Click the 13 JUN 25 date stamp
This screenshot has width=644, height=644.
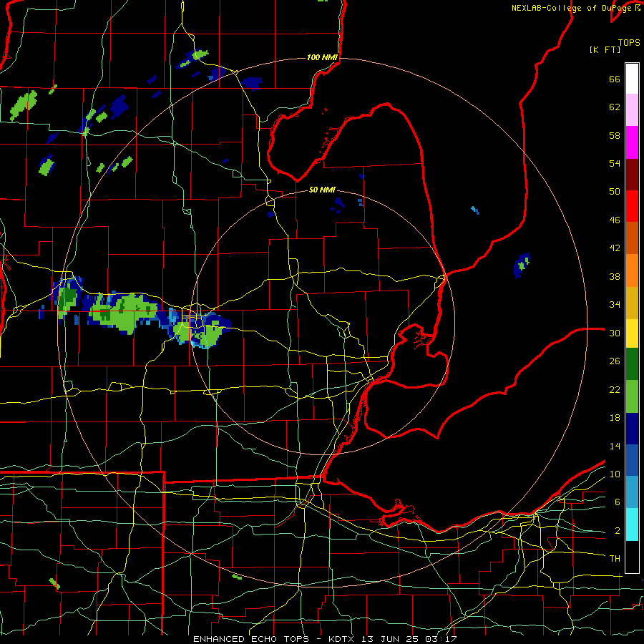click(391, 639)
